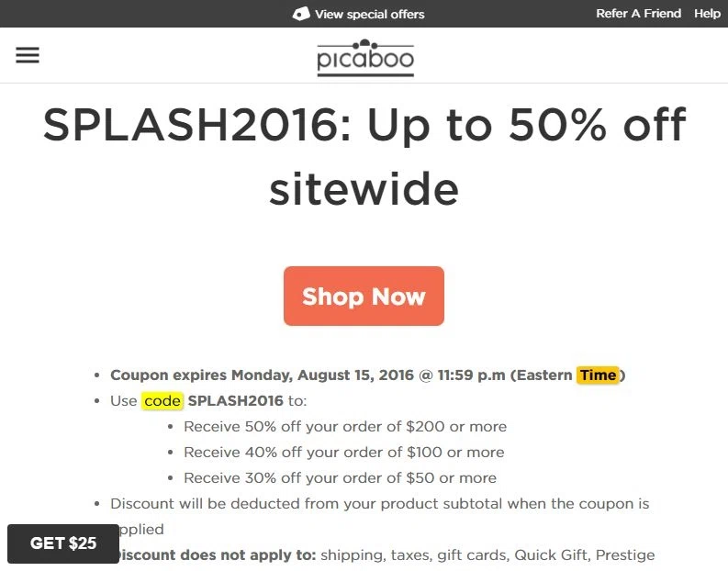This screenshot has width=728, height=571.
Task: Open the hamburger menu icon
Action: click(28, 55)
